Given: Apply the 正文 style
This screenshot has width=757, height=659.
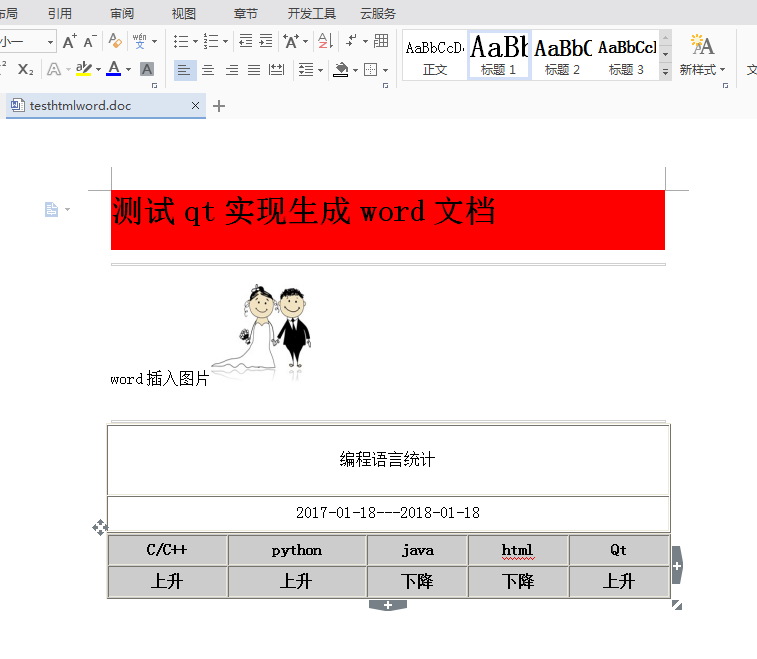Looking at the screenshot, I should pos(435,56).
